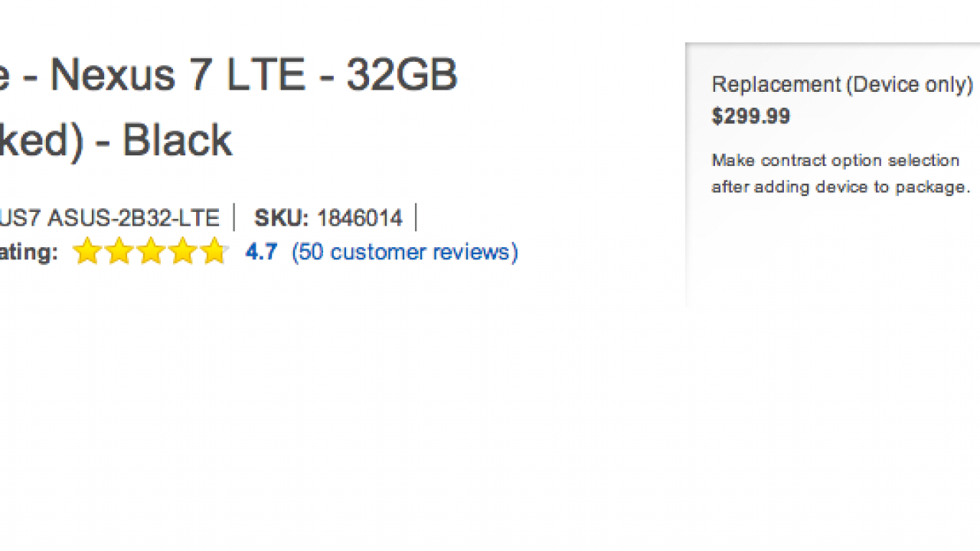980x551 pixels.
Task: Click the "Replacement" word in the side panel
Action: pos(775,84)
